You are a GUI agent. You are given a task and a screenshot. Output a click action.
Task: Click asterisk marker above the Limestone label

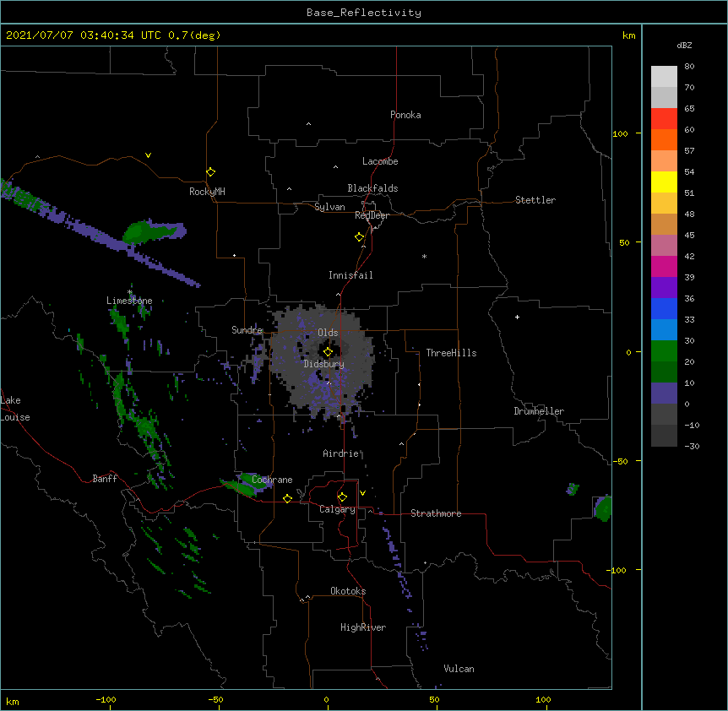pos(130,292)
